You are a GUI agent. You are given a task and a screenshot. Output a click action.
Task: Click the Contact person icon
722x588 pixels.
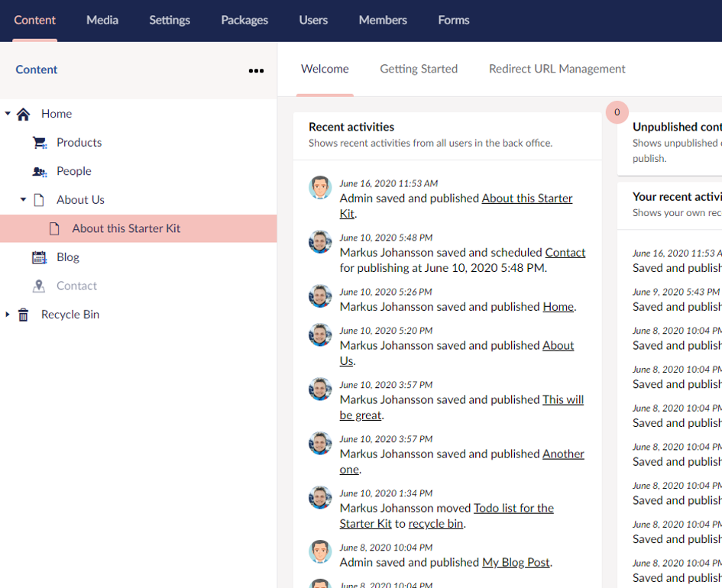coord(38,286)
